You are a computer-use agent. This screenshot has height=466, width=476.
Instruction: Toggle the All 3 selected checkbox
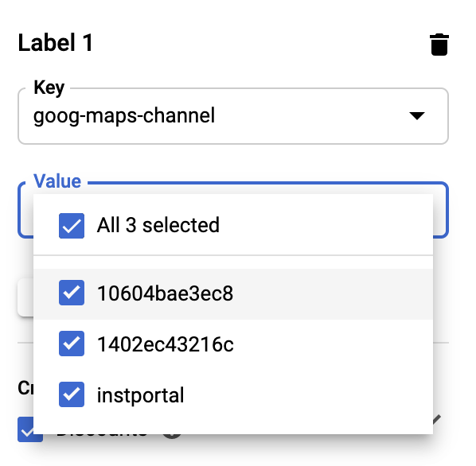[x=72, y=226]
